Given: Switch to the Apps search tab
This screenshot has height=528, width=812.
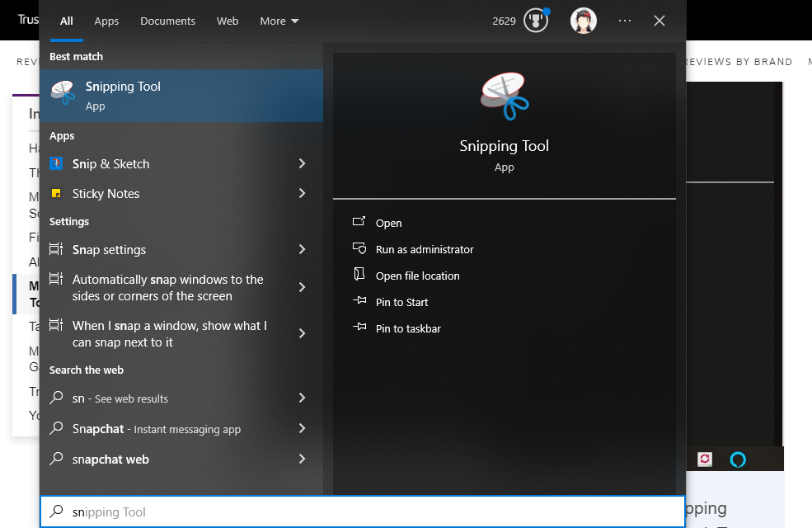Looking at the screenshot, I should coord(106,21).
